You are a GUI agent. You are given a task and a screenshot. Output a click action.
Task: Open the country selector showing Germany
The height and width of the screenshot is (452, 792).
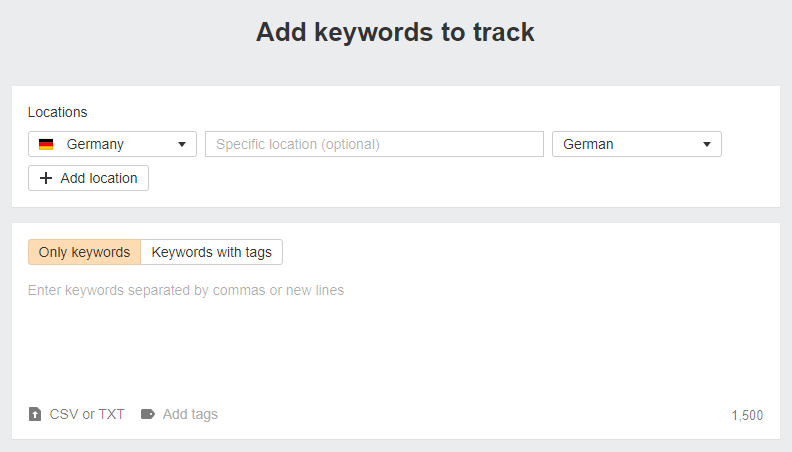(x=112, y=144)
